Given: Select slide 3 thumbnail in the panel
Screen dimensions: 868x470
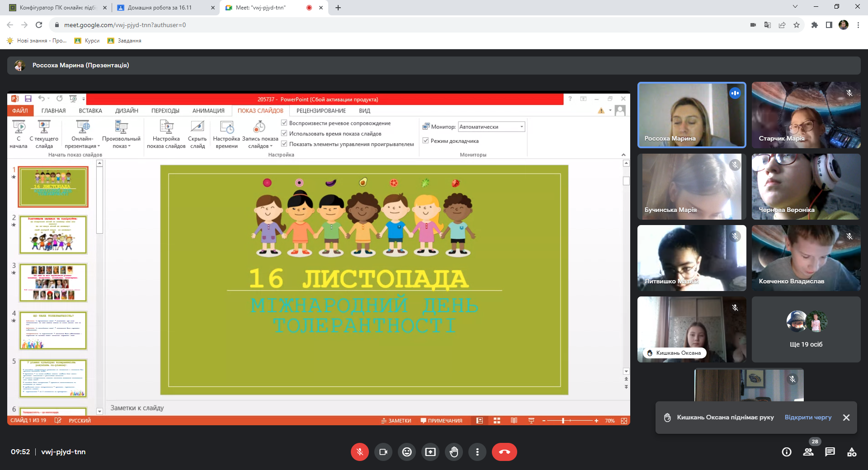Looking at the screenshot, I should click(53, 283).
